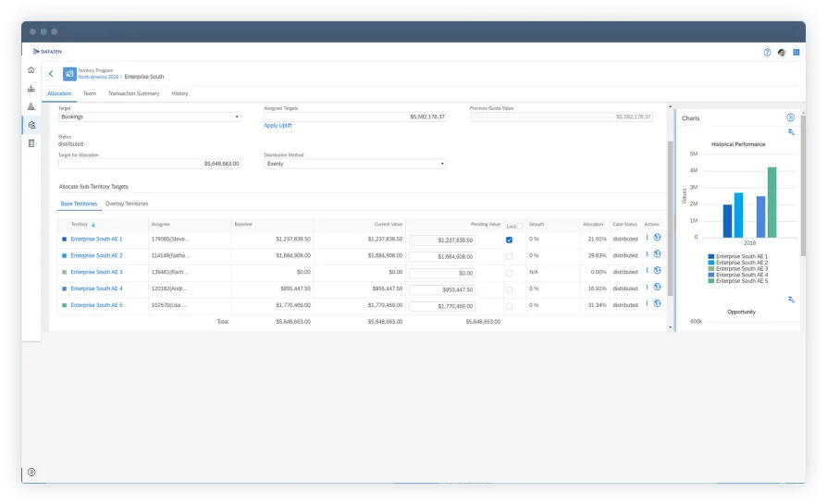The image size is (827, 504).
Task: Lock the Enterprise South AE 2 row
Action: (x=509, y=256)
